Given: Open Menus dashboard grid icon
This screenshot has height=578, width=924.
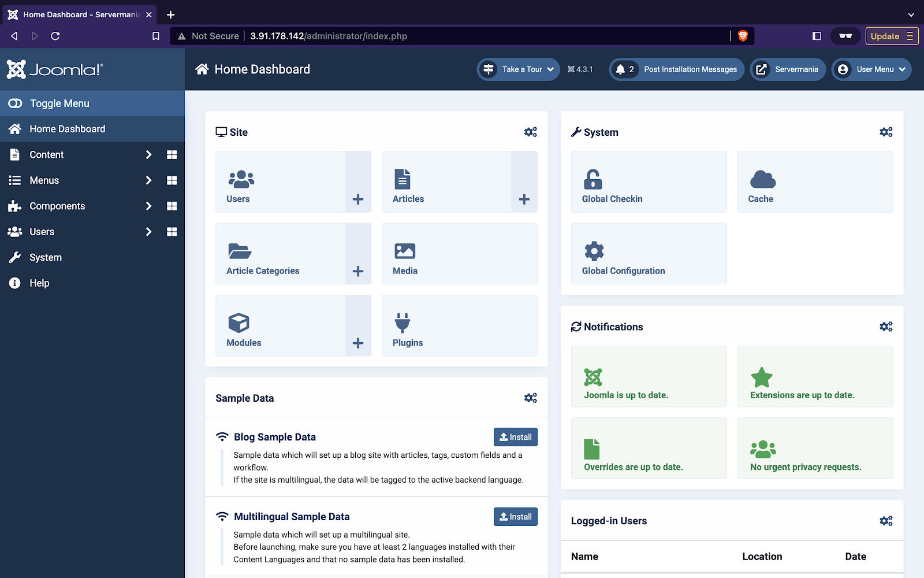Looking at the screenshot, I should [x=172, y=180].
